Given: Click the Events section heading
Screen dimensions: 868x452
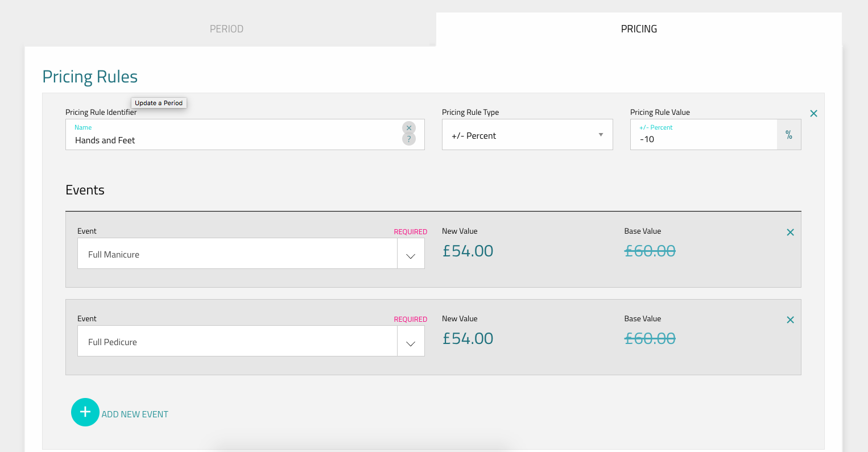Looking at the screenshot, I should (x=85, y=190).
